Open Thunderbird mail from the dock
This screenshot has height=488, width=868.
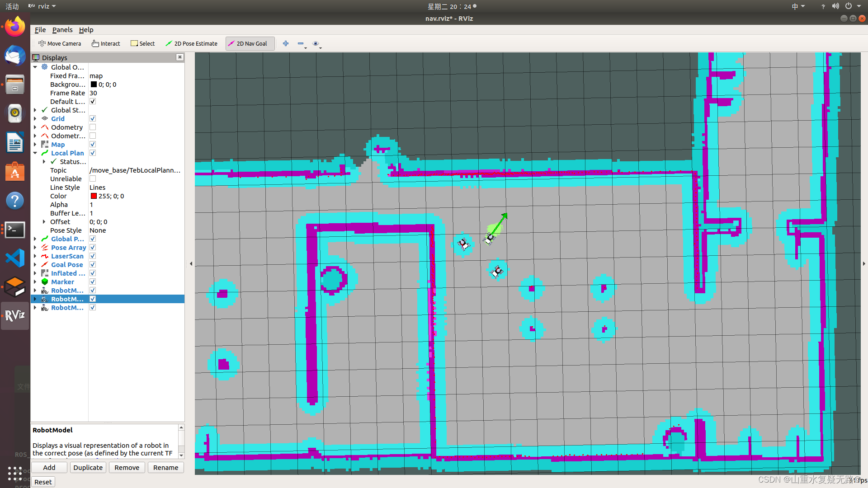[x=15, y=56]
